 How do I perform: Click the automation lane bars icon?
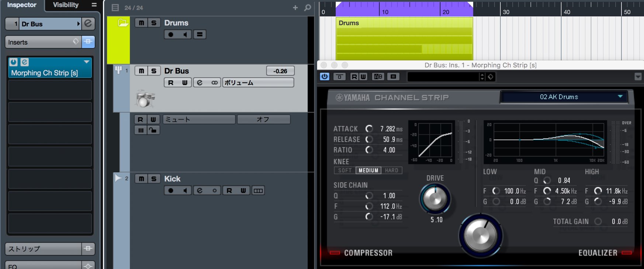click(x=141, y=130)
